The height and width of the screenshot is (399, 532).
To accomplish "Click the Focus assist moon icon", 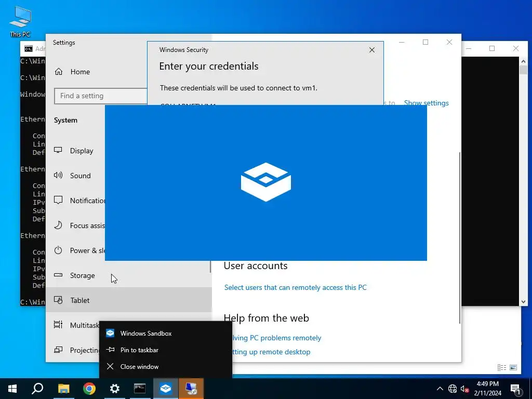I will [x=58, y=225].
